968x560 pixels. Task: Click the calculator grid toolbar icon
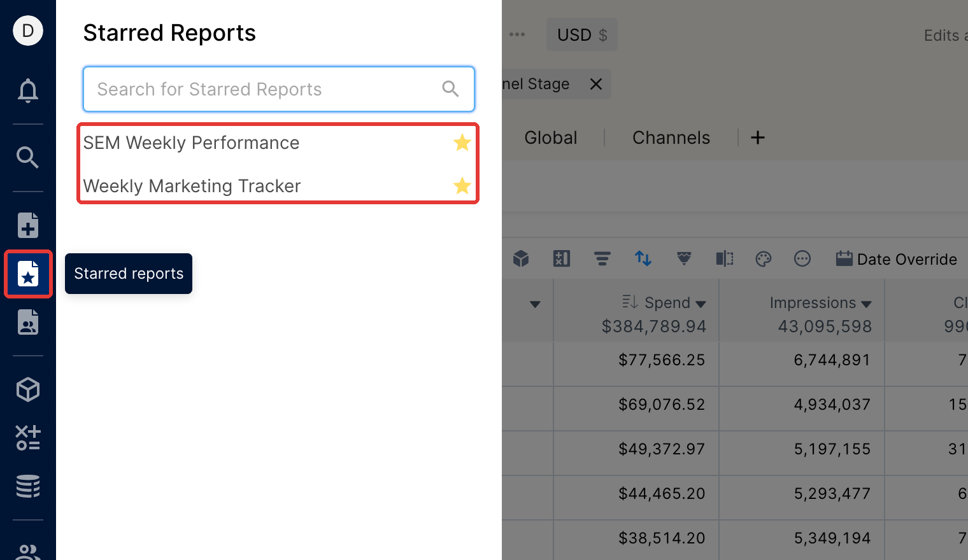(562, 258)
